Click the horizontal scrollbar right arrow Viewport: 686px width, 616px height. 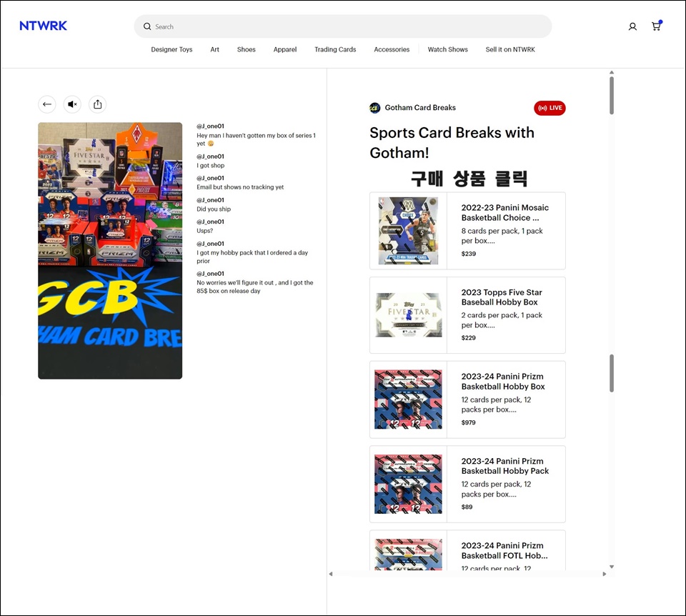point(605,574)
